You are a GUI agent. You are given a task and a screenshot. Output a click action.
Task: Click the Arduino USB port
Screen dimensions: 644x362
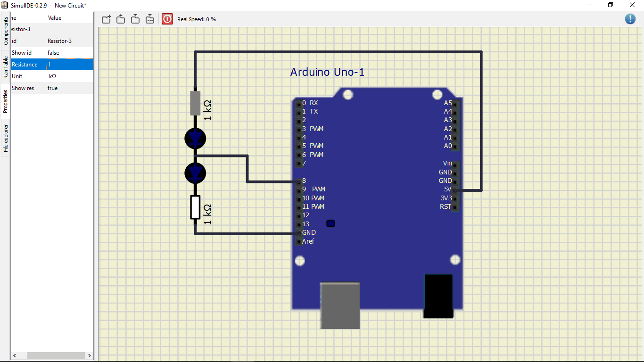(x=340, y=305)
